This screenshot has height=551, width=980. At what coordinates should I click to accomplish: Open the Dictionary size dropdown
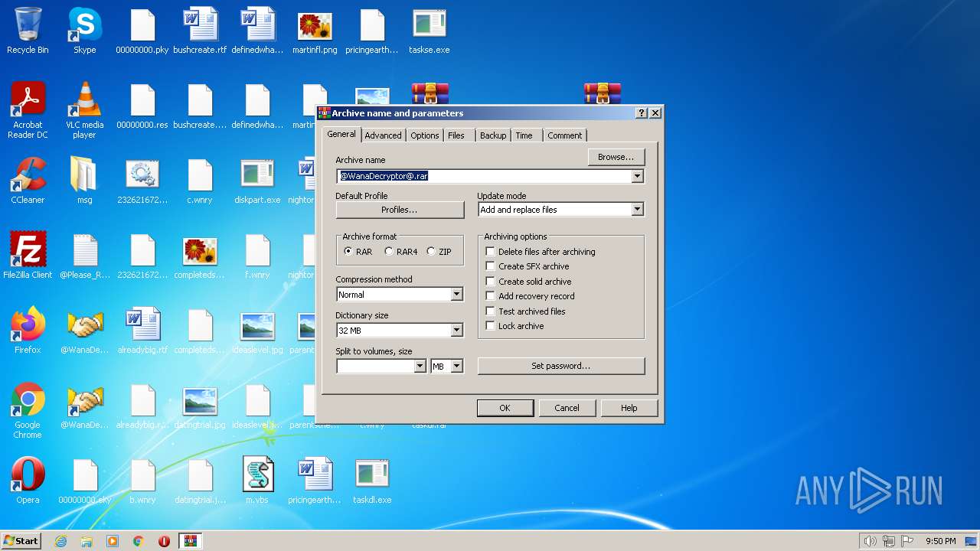(x=456, y=331)
